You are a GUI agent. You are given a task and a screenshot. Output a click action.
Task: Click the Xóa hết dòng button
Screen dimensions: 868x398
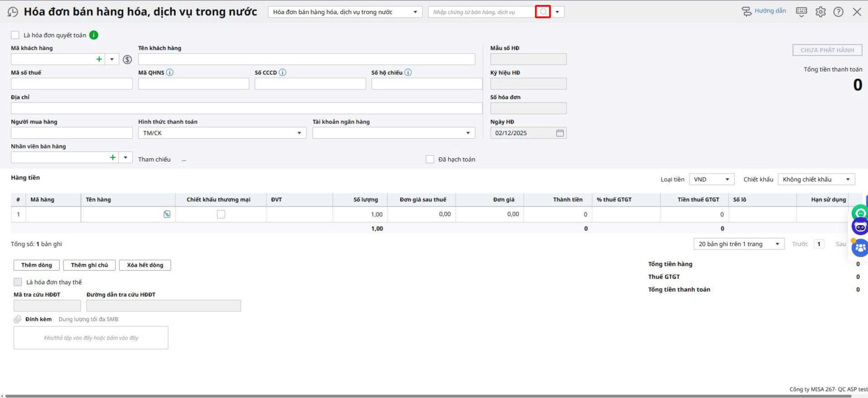pos(145,265)
